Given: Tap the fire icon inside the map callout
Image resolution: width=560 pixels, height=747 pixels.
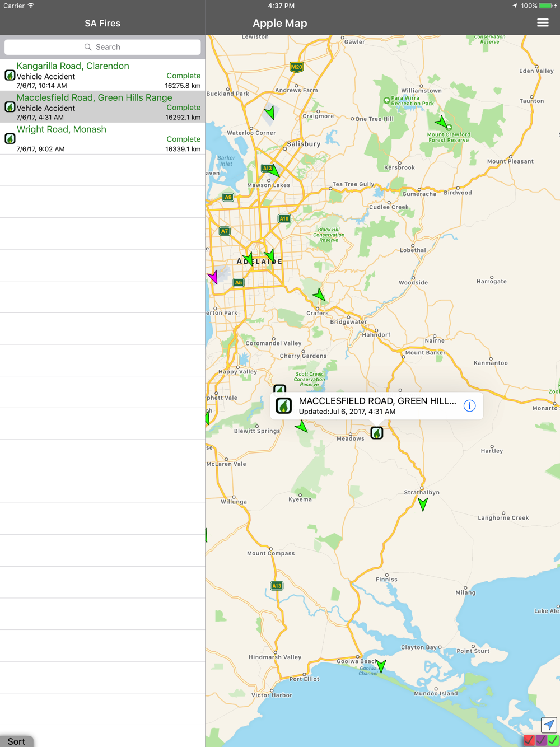Looking at the screenshot, I should pyautogui.click(x=284, y=405).
